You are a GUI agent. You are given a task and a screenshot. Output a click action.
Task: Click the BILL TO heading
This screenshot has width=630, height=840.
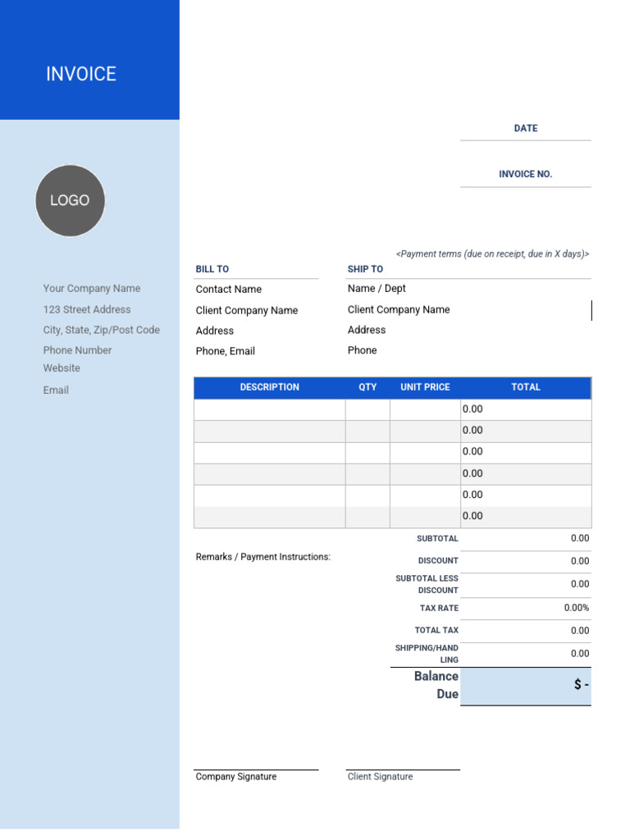coord(212,269)
